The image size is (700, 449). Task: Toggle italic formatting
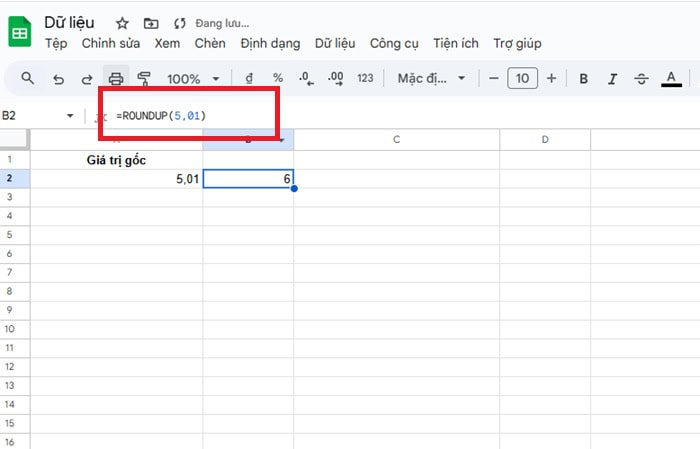pos(612,79)
